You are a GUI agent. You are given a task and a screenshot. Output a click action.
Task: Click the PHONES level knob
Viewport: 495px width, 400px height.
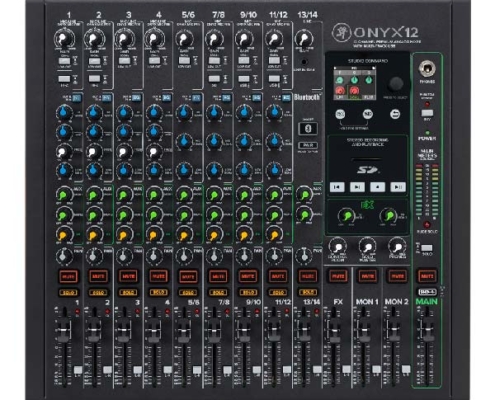tap(397, 247)
